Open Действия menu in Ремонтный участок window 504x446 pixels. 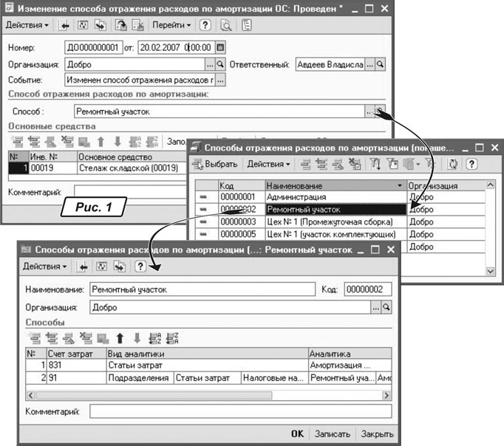tap(45, 266)
